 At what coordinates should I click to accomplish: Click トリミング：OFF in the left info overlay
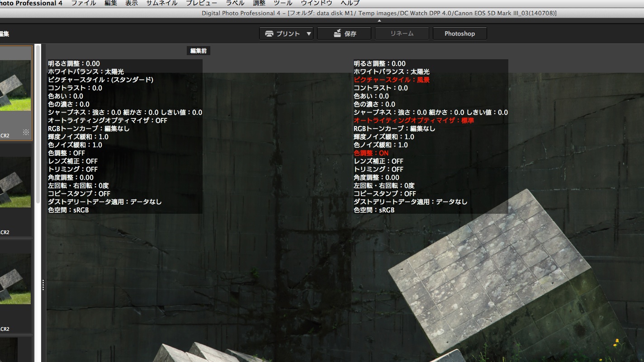[73, 169]
